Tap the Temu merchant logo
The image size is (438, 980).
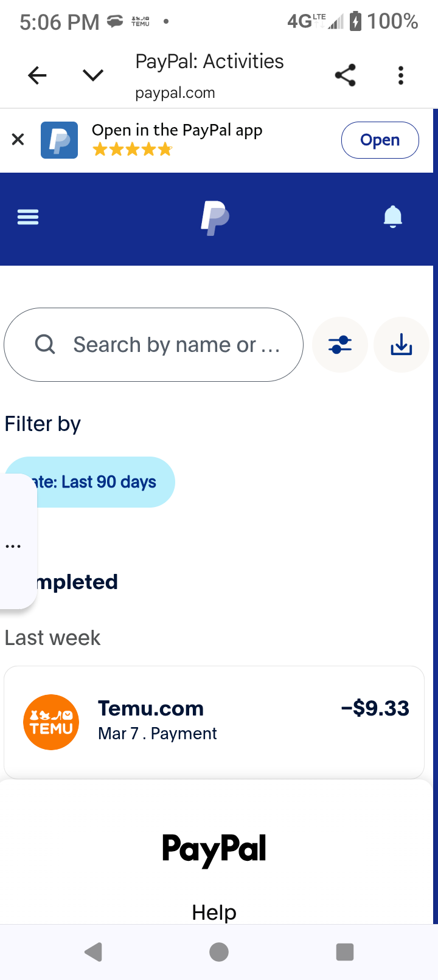pos(51,722)
